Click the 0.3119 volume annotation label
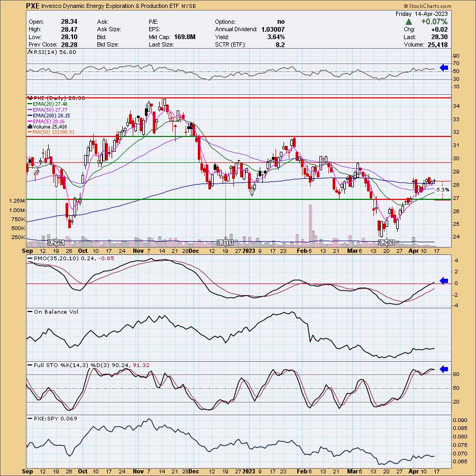 click(225, 242)
